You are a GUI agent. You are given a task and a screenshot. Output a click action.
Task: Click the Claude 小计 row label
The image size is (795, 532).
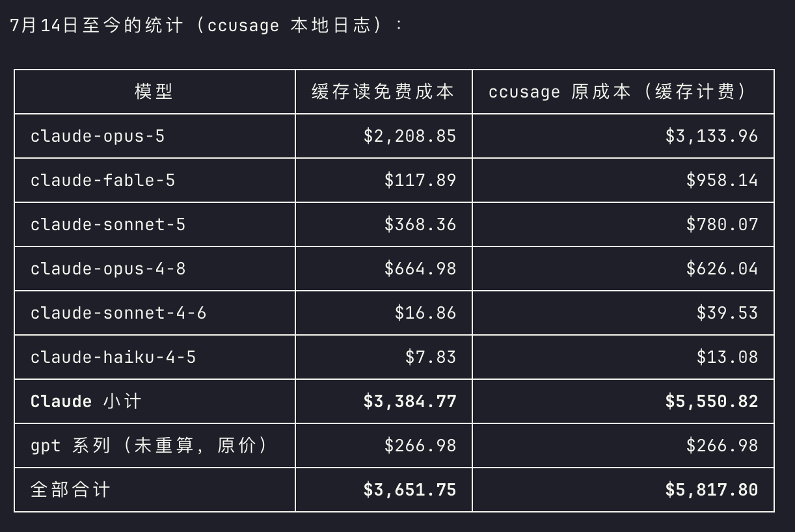tap(86, 401)
